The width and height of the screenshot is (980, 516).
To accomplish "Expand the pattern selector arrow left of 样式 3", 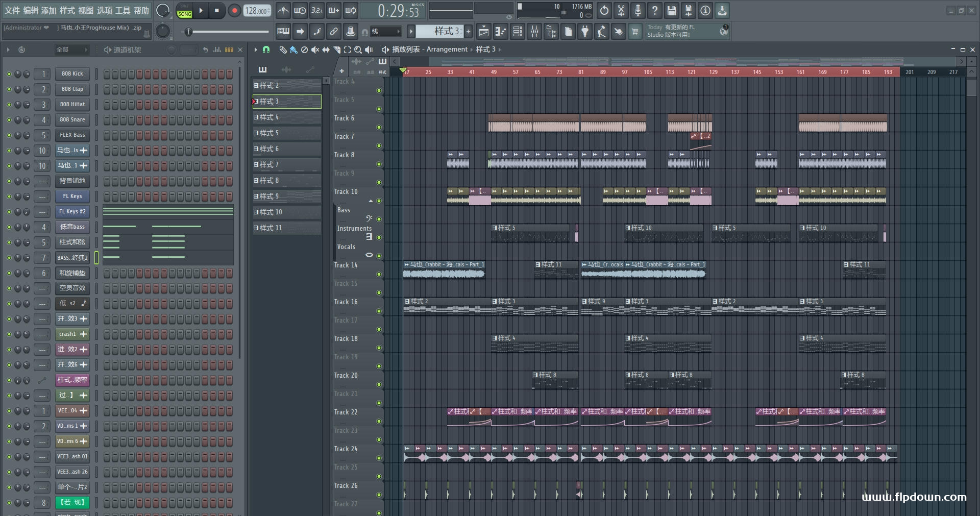I will click(x=411, y=32).
